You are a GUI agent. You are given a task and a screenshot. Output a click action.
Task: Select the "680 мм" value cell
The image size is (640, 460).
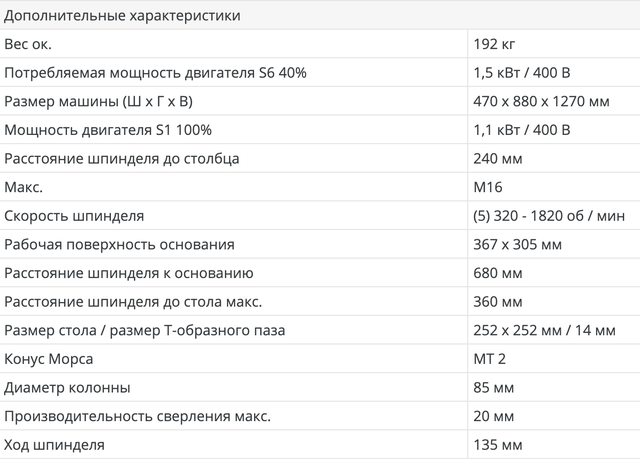pos(497,274)
